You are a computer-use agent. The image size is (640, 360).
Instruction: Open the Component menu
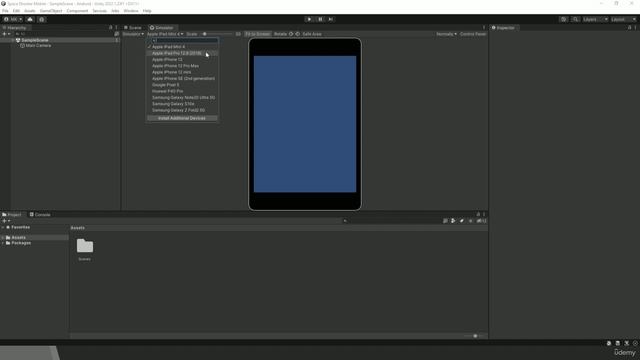tap(77, 11)
